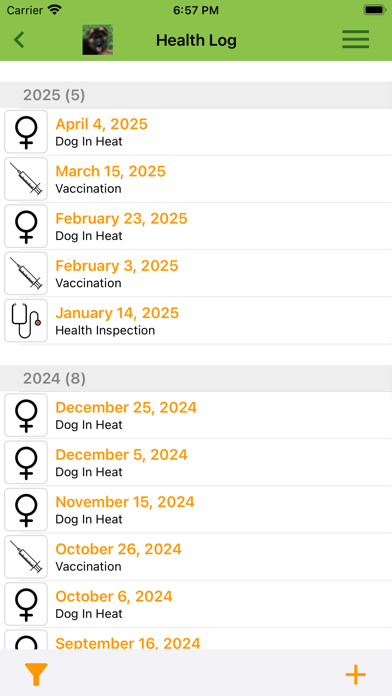Tap female symbol icon for November 15, 2024
The height and width of the screenshot is (696, 392).
(26, 510)
